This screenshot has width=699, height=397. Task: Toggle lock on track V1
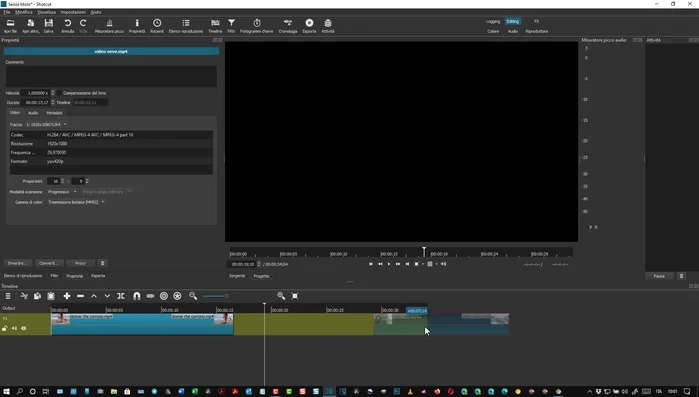pos(4,328)
